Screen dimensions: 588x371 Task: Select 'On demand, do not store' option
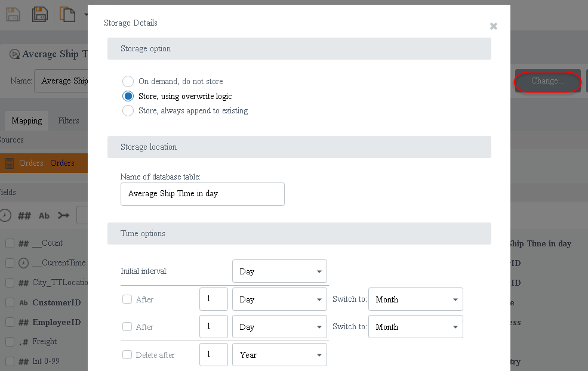pyautogui.click(x=128, y=81)
